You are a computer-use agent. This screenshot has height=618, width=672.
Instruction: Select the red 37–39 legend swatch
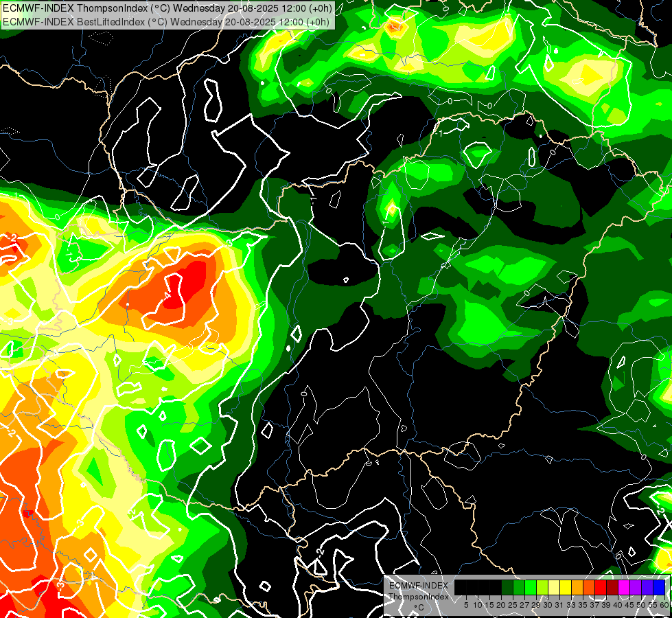(601, 587)
